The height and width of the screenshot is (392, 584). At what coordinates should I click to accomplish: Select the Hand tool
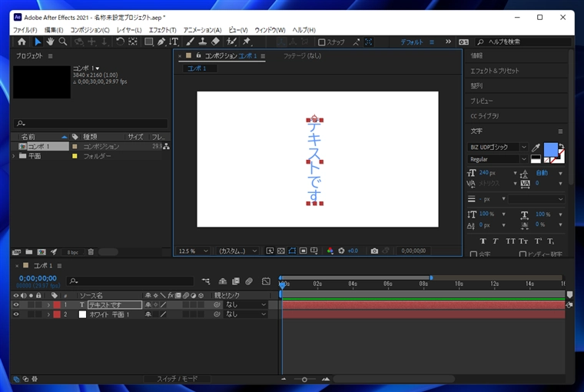[x=50, y=42]
